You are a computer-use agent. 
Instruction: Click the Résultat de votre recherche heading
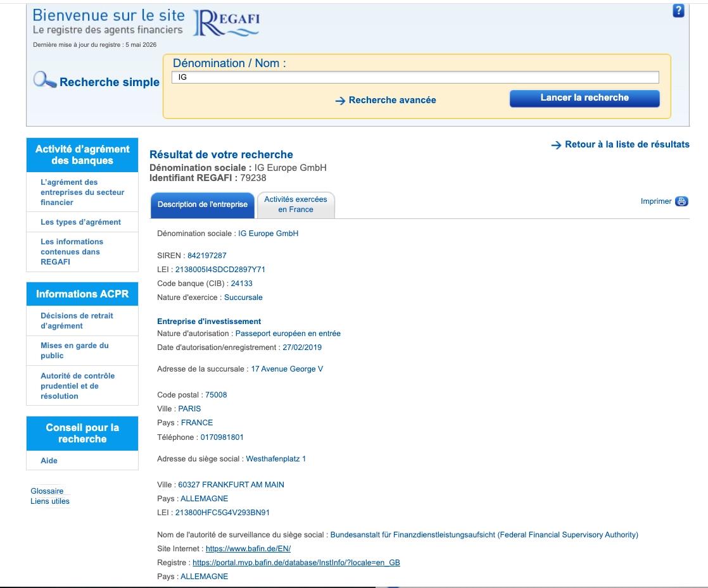coord(221,154)
